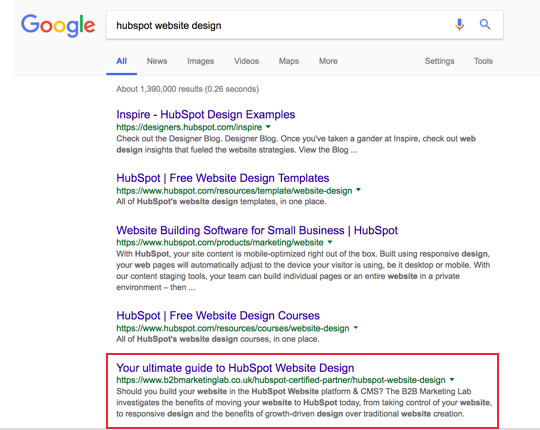Click the courses/website-design URL text
The width and height of the screenshot is (540, 430).
[233, 328]
